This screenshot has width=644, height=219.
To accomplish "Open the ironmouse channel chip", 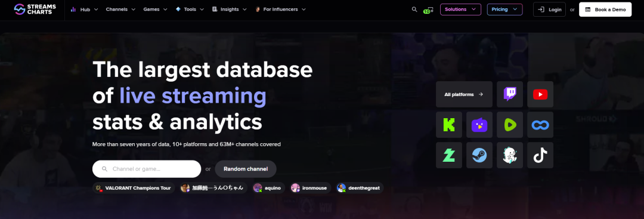I will pyautogui.click(x=311, y=188).
